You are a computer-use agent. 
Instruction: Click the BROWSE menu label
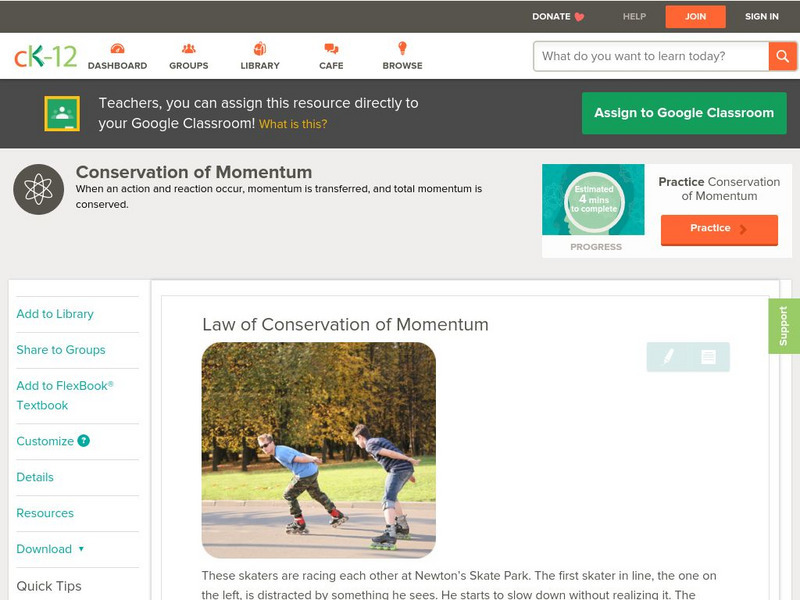click(403, 66)
